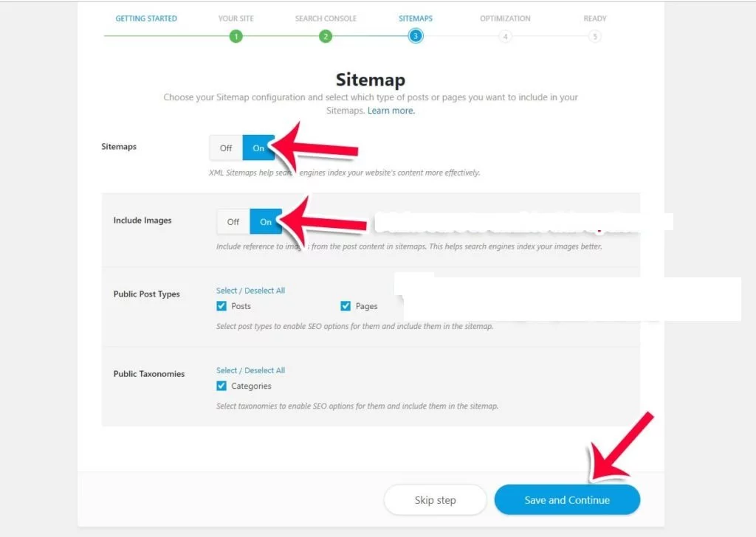Click Save and Continue button

tap(567, 500)
